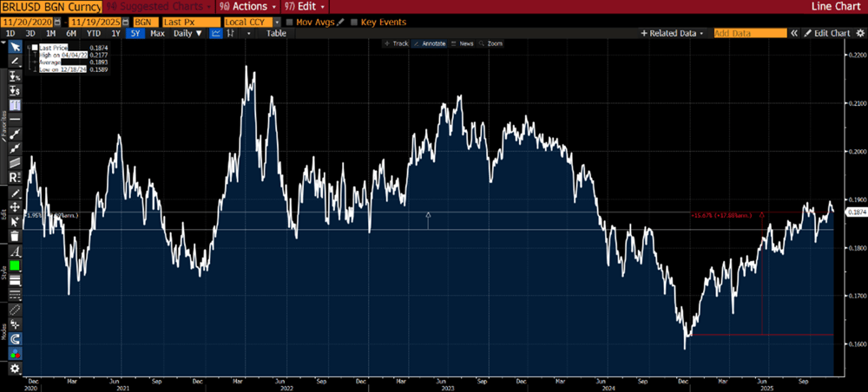The image size is (868, 392).
Task: Open the Local CCY currency dropdown
Action: click(x=276, y=21)
